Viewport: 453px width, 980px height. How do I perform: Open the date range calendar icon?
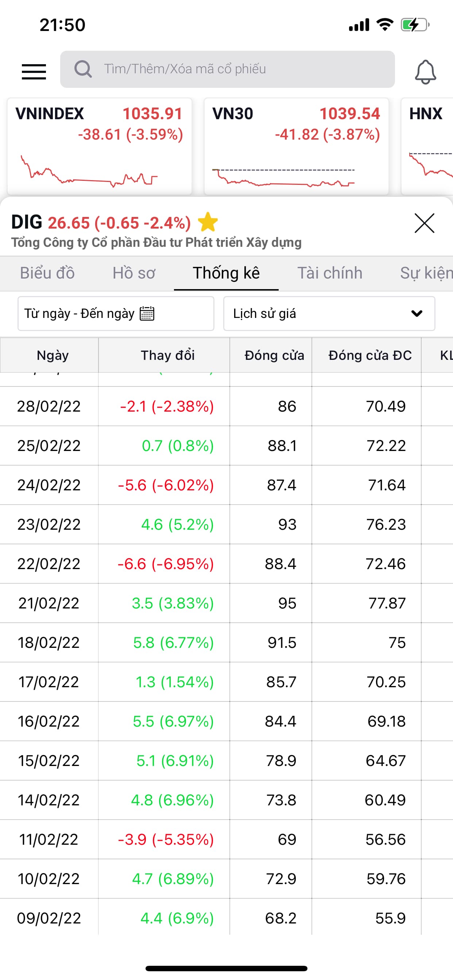(x=147, y=314)
